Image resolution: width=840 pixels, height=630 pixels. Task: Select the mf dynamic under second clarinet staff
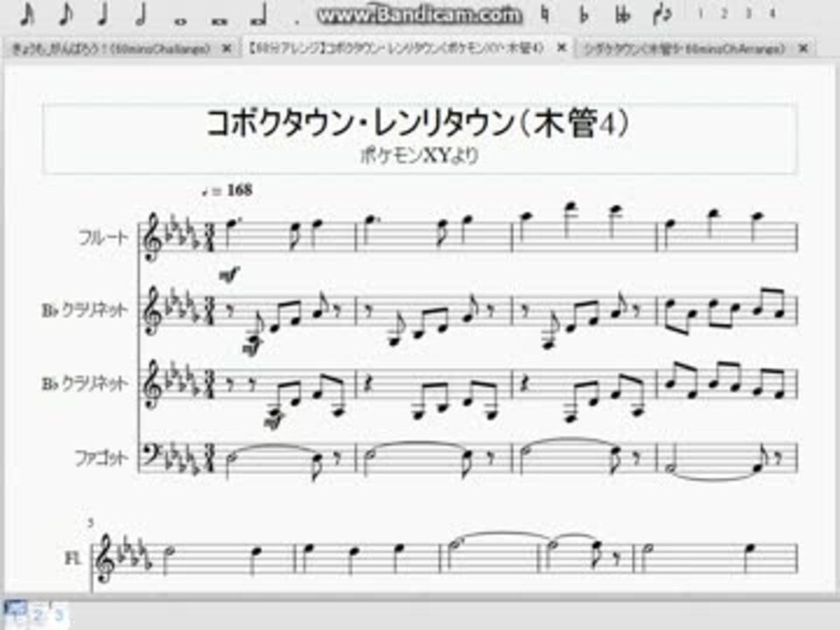pyautogui.click(x=273, y=422)
